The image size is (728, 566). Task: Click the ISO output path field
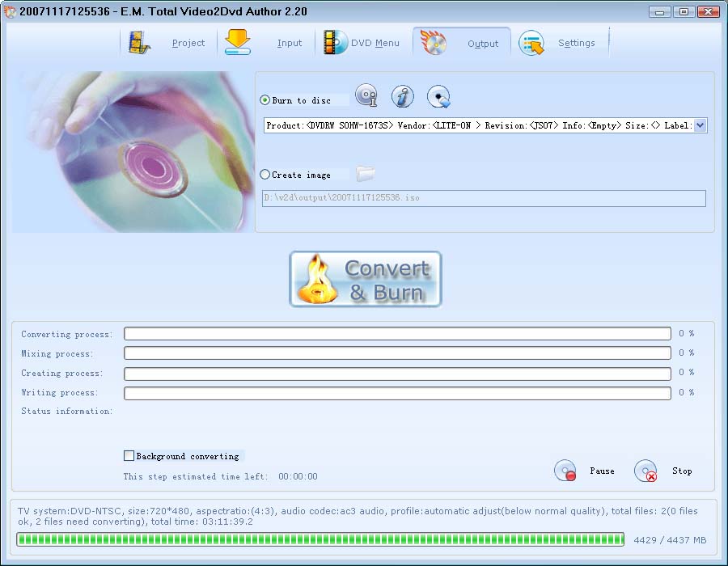pos(484,198)
